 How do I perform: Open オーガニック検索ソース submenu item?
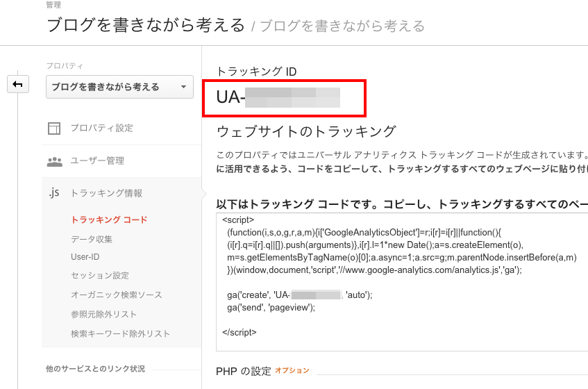pos(117,295)
